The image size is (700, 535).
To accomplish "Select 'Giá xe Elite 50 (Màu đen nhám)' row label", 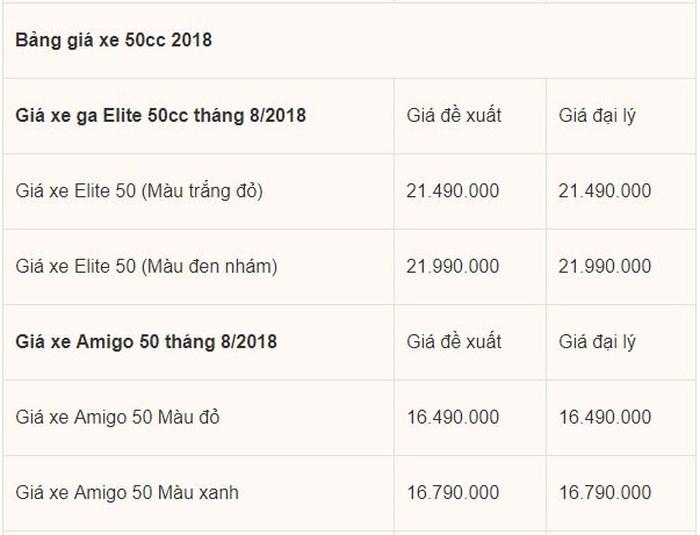I will coord(146,267).
